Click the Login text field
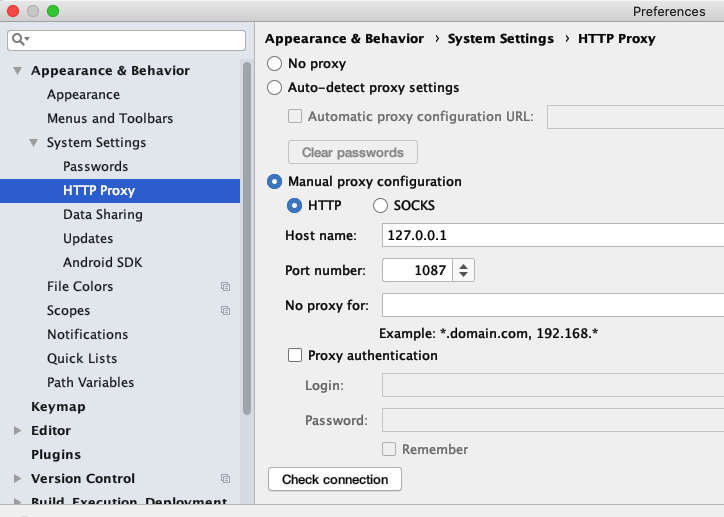 (553, 385)
